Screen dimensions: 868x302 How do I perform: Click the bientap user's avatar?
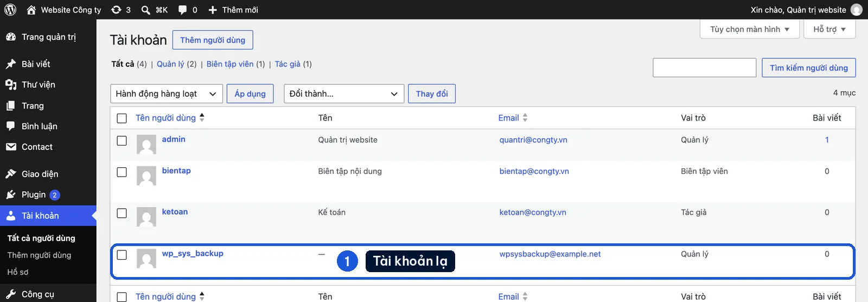pyautogui.click(x=146, y=176)
